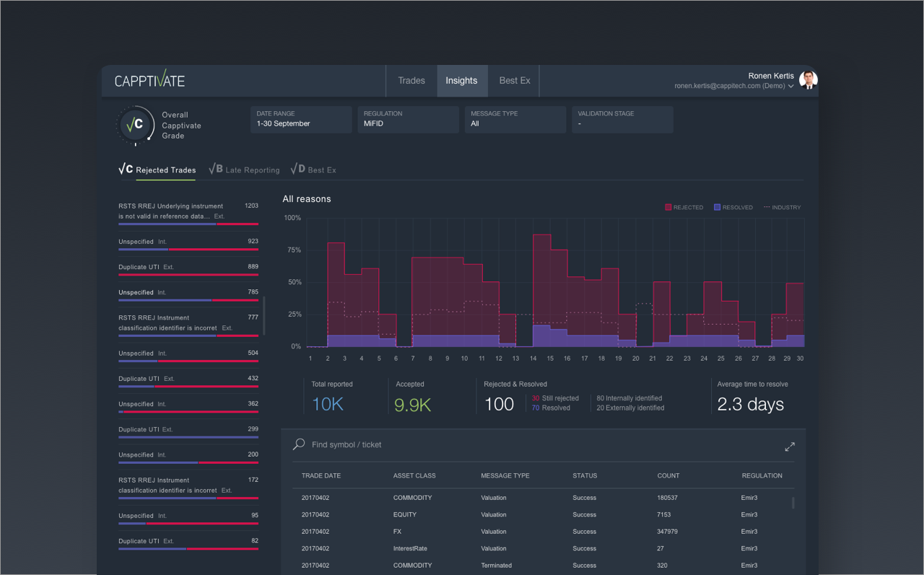This screenshot has width=924, height=575.
Task: Open the Best Ex top tab
Action: tap(515, 81)
